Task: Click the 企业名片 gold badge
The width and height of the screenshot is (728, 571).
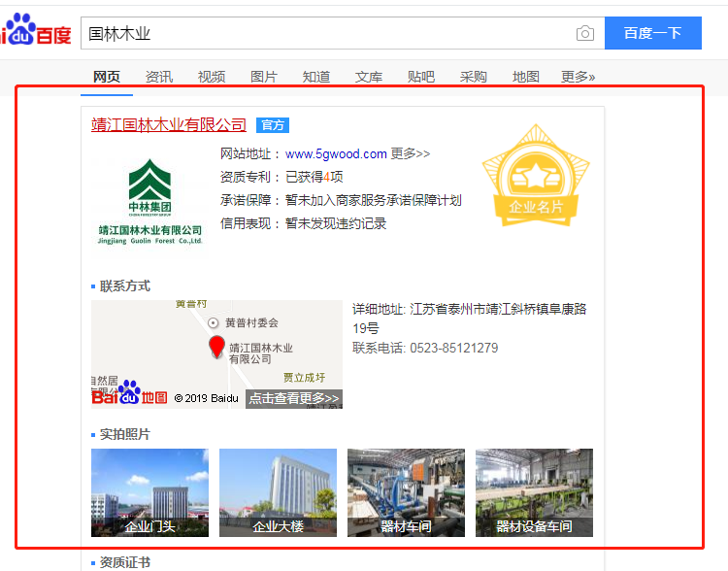Action: (x=536, y=176)
